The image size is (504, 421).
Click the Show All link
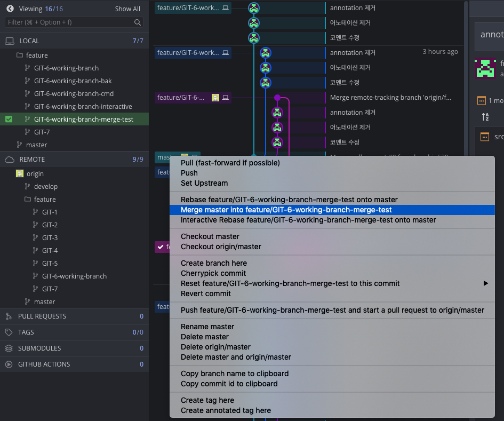click(x=127, y=9)
